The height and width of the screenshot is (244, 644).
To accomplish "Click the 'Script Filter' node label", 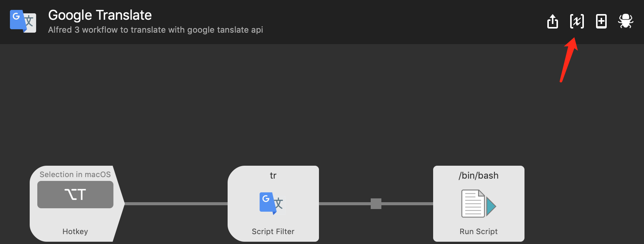I will tap(273, 231).
